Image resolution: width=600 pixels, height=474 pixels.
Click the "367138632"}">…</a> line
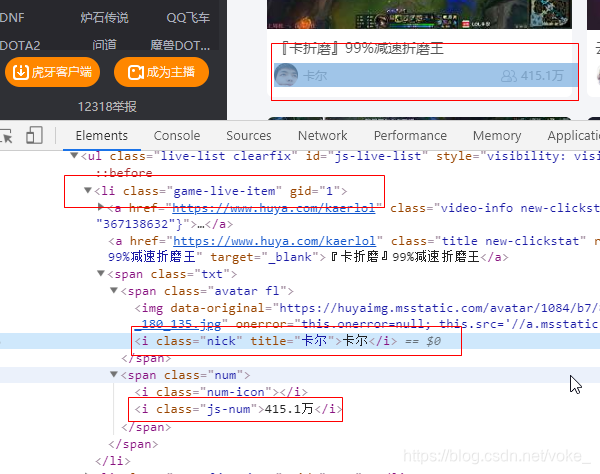click(165, 224)
